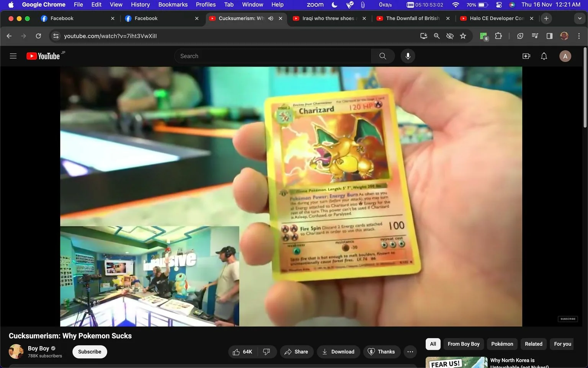The width and height of the screenshot is (588, 368).
Task: Open the site information icon in address bar
Action: click(56, 36)
